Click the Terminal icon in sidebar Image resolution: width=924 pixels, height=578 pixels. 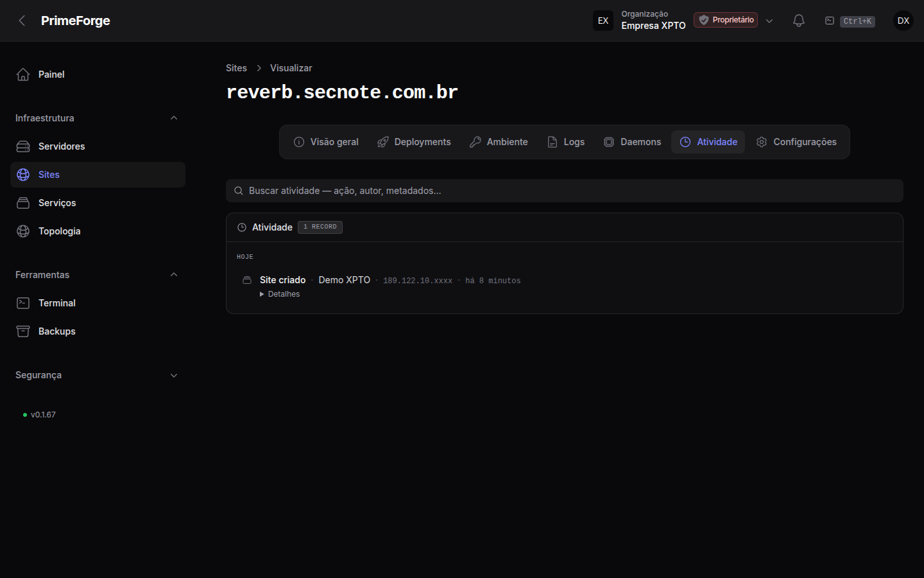(23, 303)
